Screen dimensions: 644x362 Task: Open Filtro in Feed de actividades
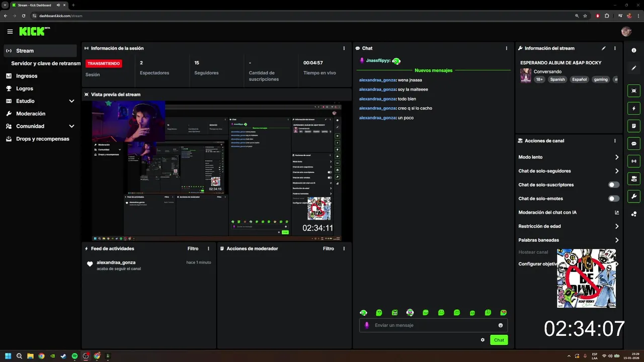[x=193, y=248]
